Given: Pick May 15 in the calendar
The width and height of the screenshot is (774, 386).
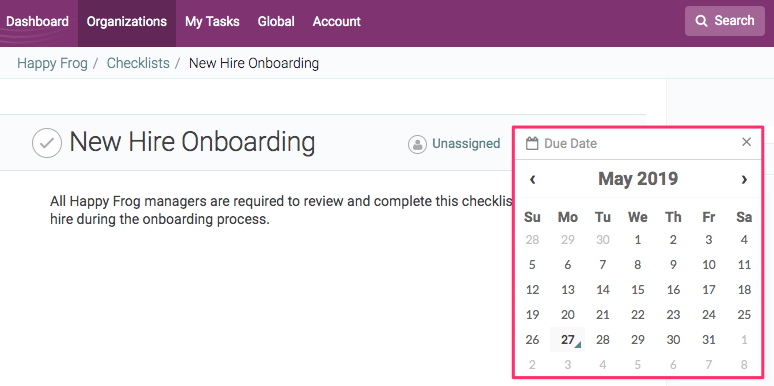Looking at the screenshot, I should tap(638, 290).
